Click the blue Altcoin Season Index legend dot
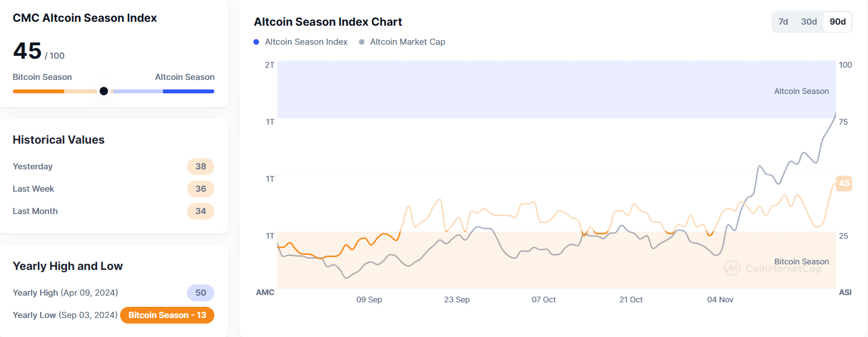This screenshot has width=868, height=337. coord(256,41)
